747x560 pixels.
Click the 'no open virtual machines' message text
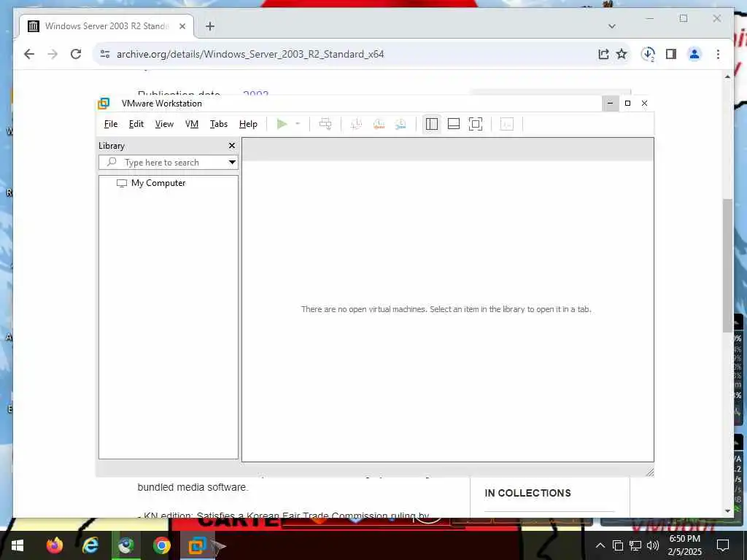click(446, 309)
